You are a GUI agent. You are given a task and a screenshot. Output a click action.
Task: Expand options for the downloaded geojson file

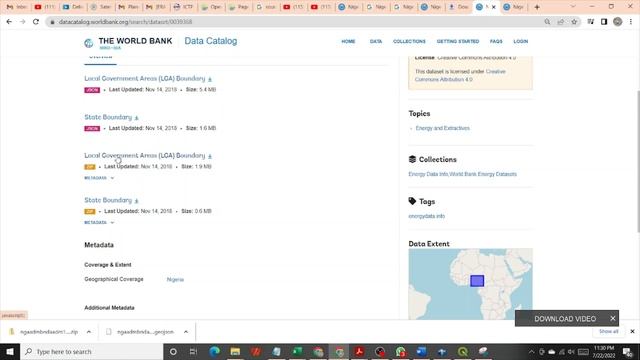[186, 332]
